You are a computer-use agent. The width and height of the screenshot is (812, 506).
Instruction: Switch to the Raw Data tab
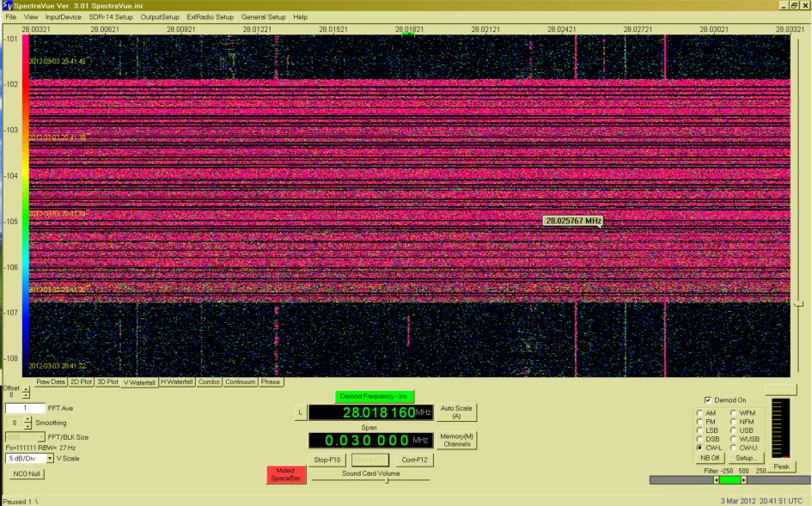click(51, 382)
